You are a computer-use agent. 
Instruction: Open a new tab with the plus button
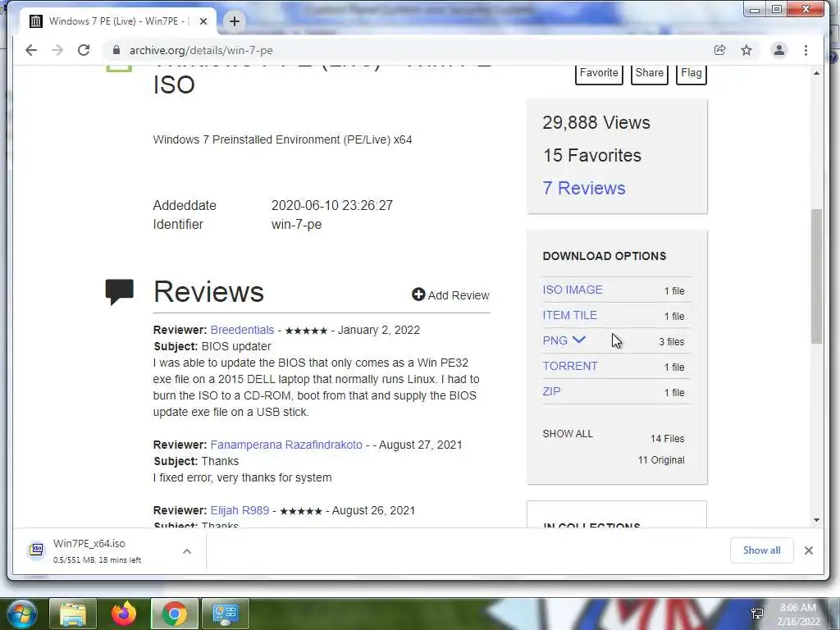234,21
